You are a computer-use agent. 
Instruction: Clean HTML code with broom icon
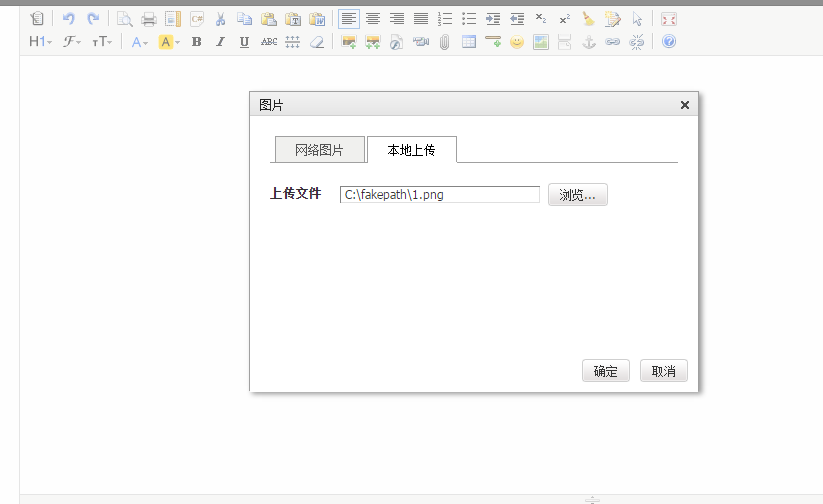pyautogui.click(x=589, y=19)
